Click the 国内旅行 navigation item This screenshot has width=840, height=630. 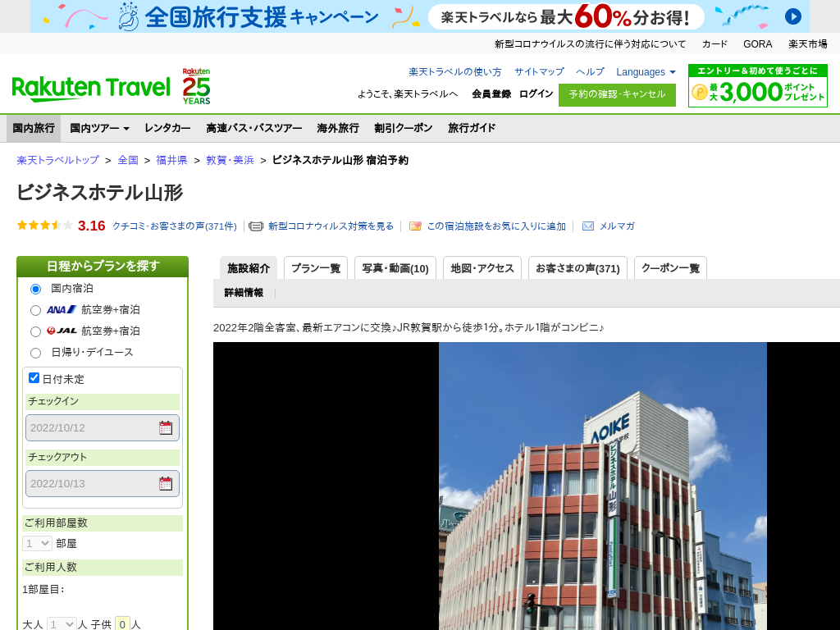point(33,128)
